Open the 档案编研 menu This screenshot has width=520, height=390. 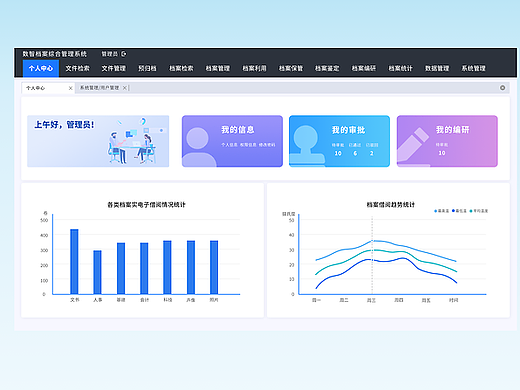pyautogui.click(x=364, y=68)
